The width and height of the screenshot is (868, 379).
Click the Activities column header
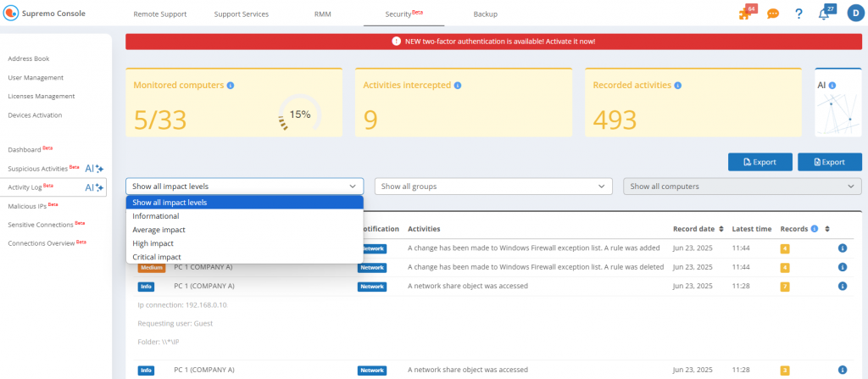(x=424, y=229)
